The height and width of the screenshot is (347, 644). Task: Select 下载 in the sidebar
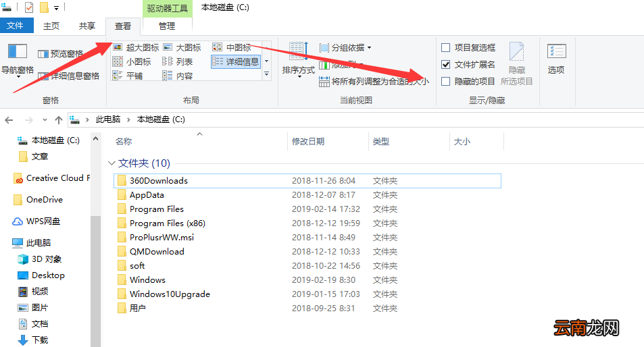(x=34, y=340)
